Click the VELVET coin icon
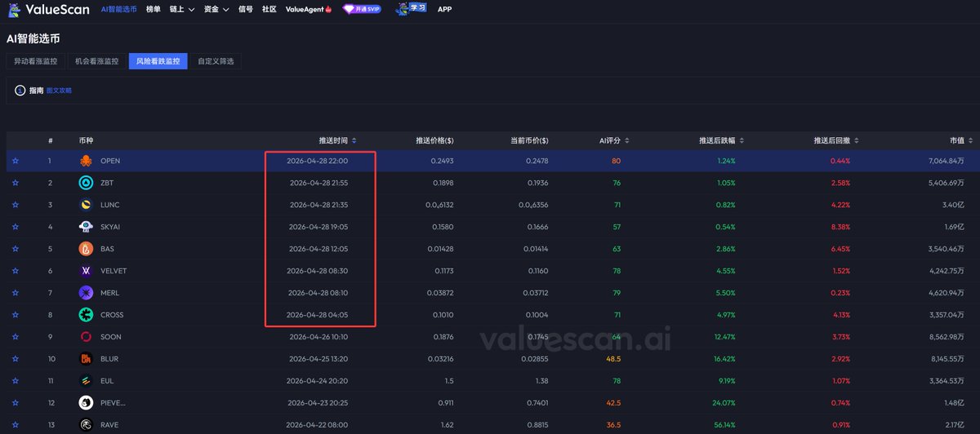The height and width of the screenshot is (434, 980). coord(86,271)
